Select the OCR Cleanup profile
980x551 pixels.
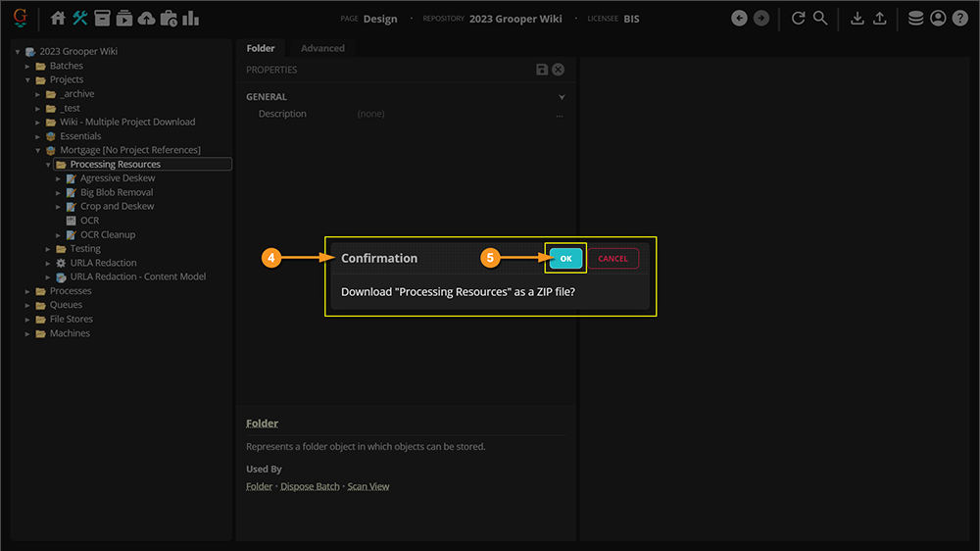click(x=108, y=234)
